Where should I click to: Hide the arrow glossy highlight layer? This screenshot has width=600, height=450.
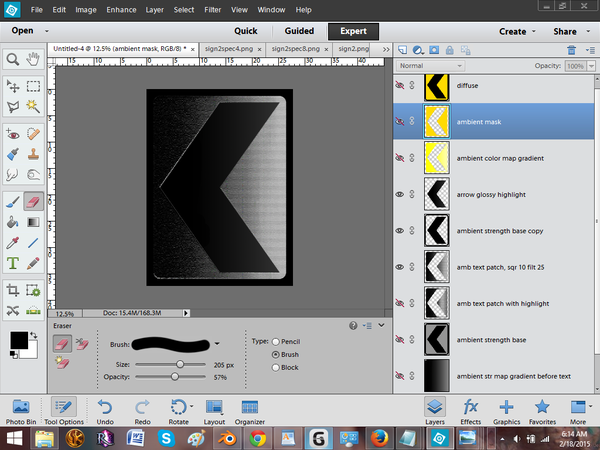[x=402, y=194]
